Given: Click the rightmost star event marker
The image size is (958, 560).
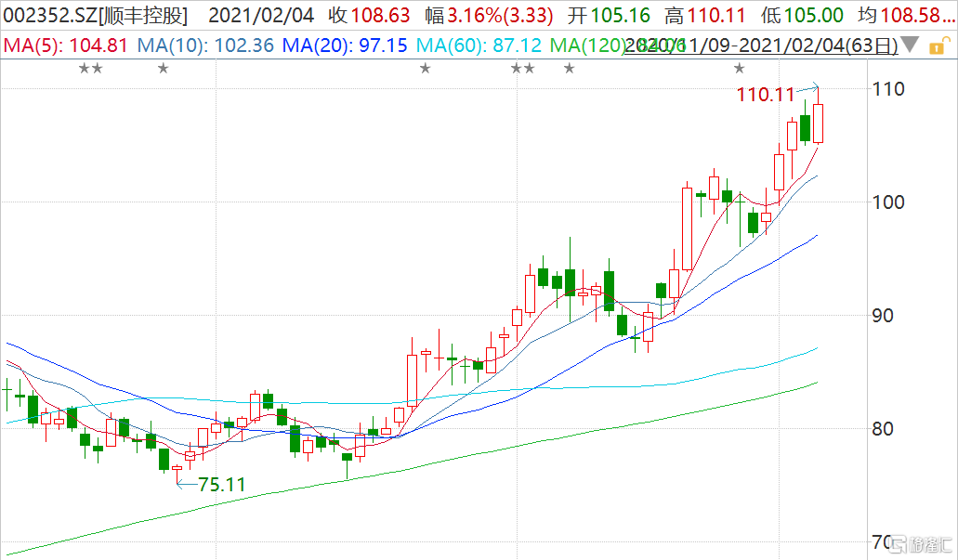Looking at the screenshot, I should click(x=740, y=68).
